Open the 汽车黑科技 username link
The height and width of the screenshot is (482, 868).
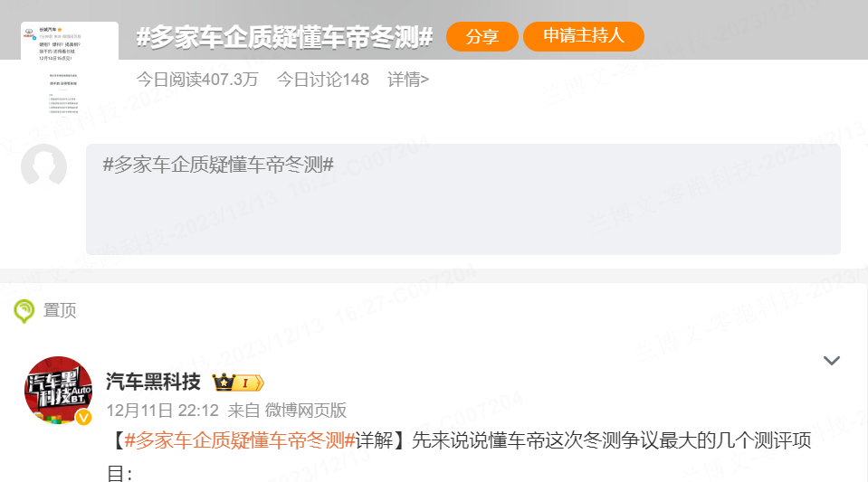pos(153,382)
